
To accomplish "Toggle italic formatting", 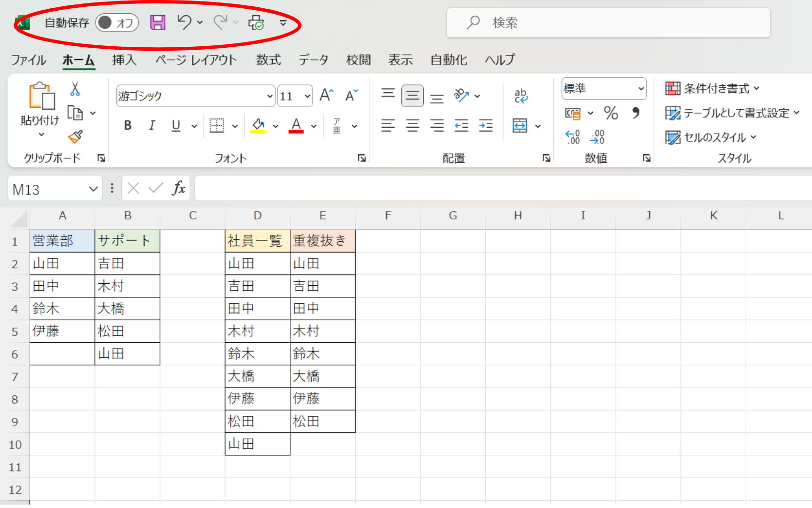I will pyautogui.click(x=152, y=126).
